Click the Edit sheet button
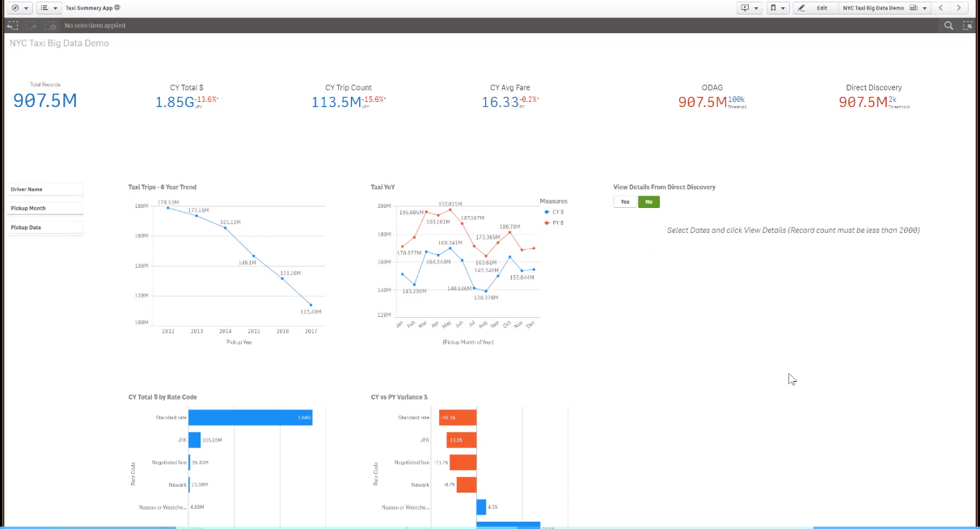This screenshot has height=529, width=980. click(x=815, y=7)
